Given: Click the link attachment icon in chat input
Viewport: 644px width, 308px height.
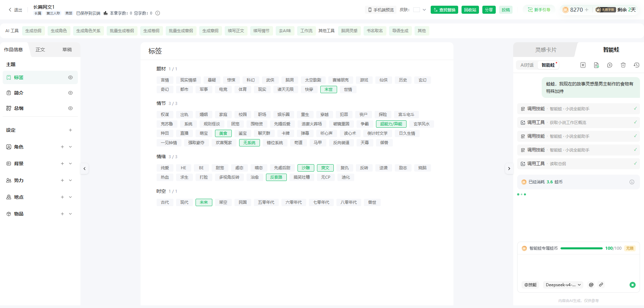Looking at the screenshot, I should point(601,285).
